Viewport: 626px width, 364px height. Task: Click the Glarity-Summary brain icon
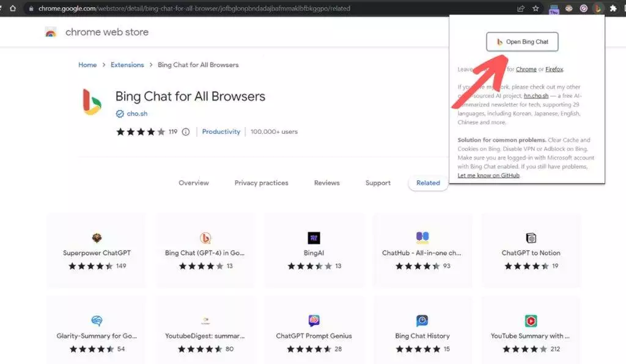[97, 321]
